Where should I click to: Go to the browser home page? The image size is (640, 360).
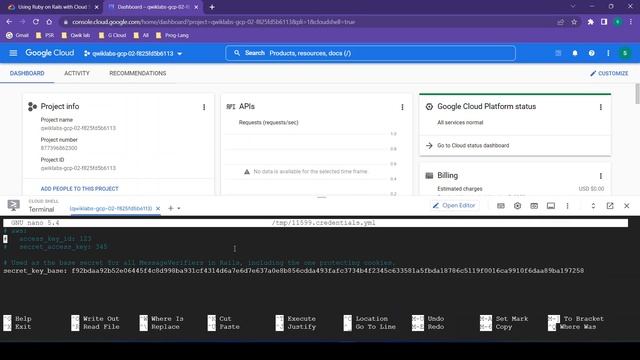(49, 22)
